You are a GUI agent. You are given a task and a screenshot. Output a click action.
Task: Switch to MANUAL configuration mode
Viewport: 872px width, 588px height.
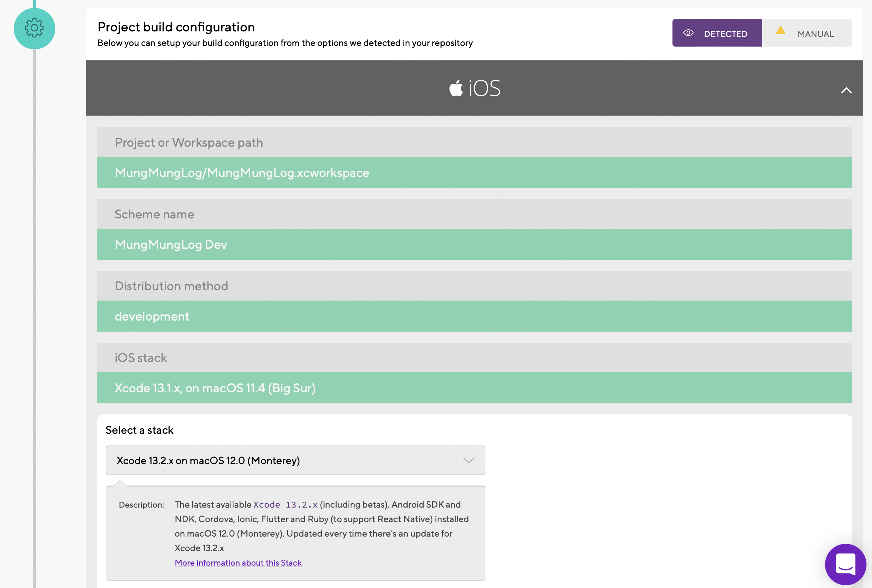807,33
